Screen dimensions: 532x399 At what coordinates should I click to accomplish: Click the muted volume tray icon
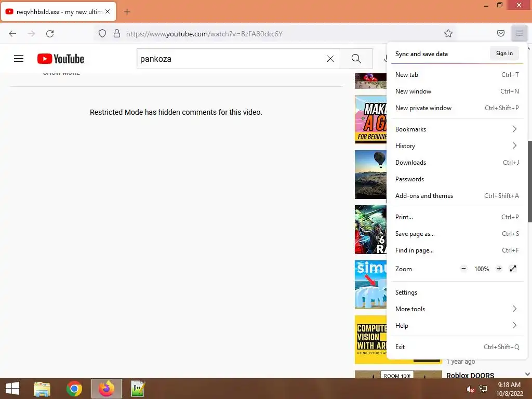click(470, 389)
